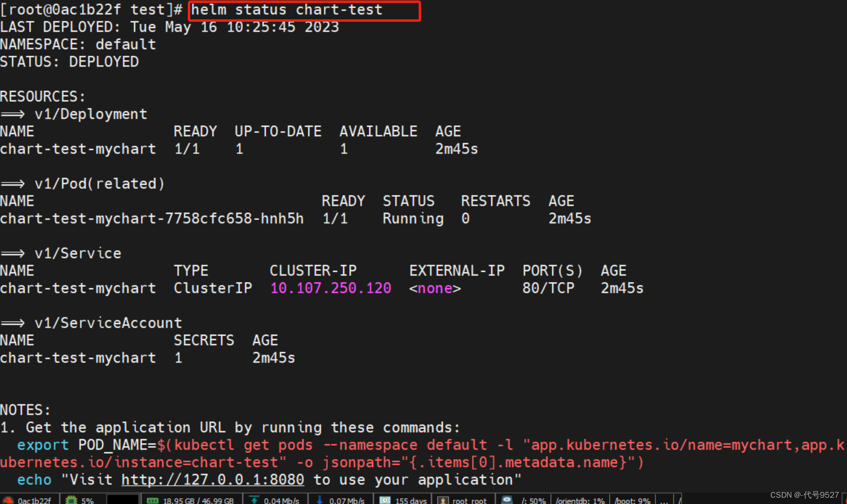Click the '155 days' uptime entry
Screen dimensions: 847x504
(x=411, y=501)
